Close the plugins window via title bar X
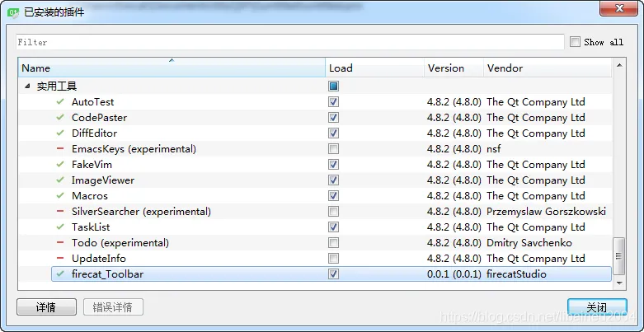This screenshot has width=644, height=332. 619,7
